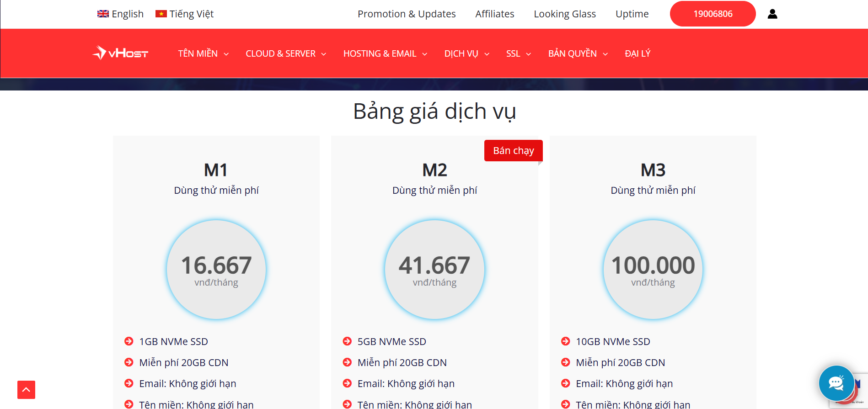Visit the Looking Glass link

(565, 14)
